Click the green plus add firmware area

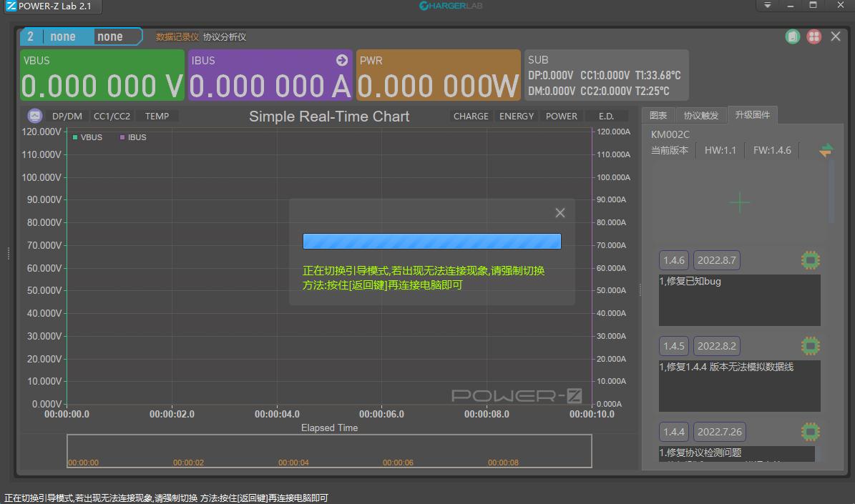click(739, 203)
